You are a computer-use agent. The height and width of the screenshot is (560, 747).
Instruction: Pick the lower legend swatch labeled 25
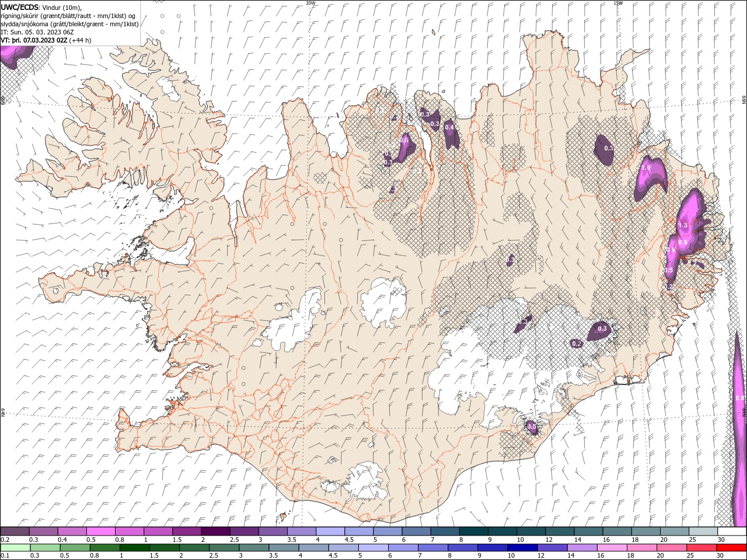point(702,548)
